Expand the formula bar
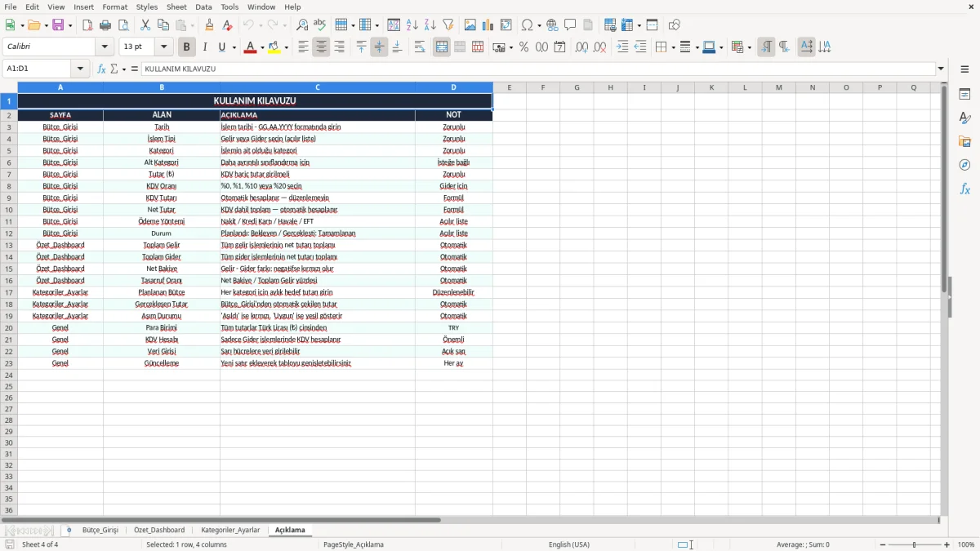 coord(941,69)
